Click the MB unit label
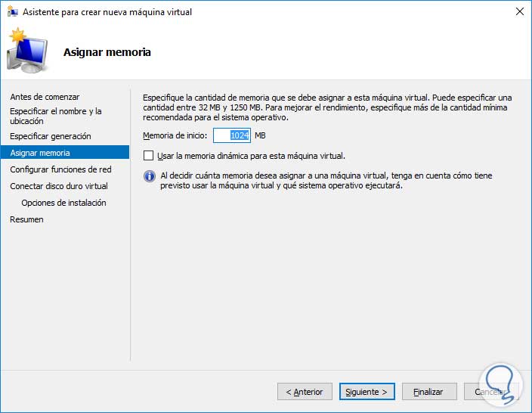Image resolution: width=532 pixels, height=413 pixels. click(x=260, y=135)
